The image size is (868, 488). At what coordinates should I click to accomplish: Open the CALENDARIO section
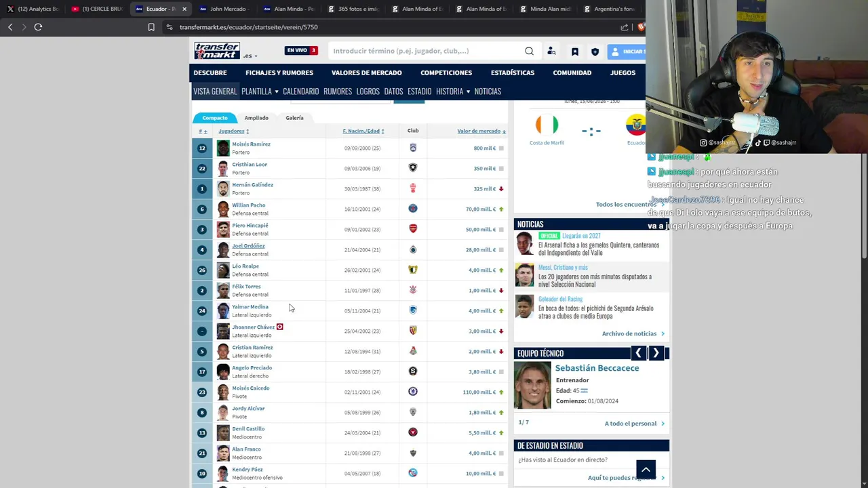click(301, 91)
